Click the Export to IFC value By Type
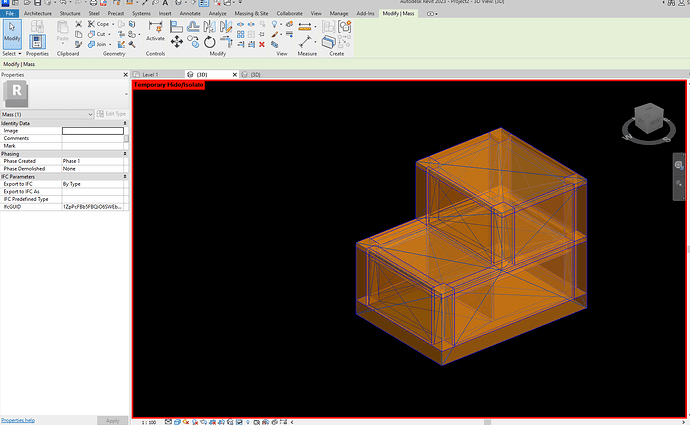690x425 pixels. click(93, 184)
